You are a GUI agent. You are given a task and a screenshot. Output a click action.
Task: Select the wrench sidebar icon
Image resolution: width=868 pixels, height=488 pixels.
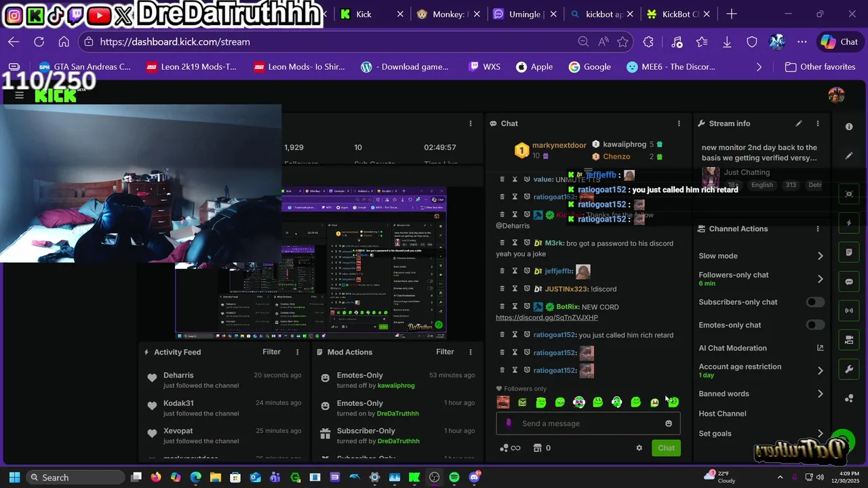849,369
